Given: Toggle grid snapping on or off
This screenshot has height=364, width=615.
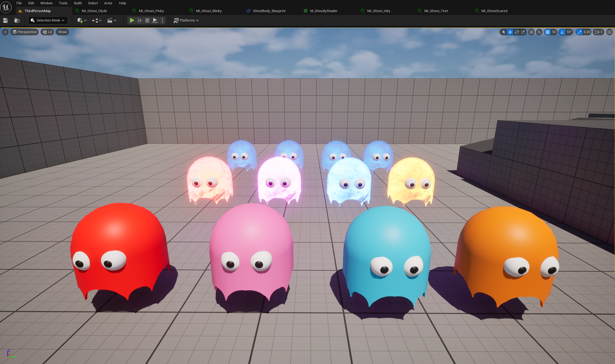Looking at the screenshot, I should pos(547,32).
